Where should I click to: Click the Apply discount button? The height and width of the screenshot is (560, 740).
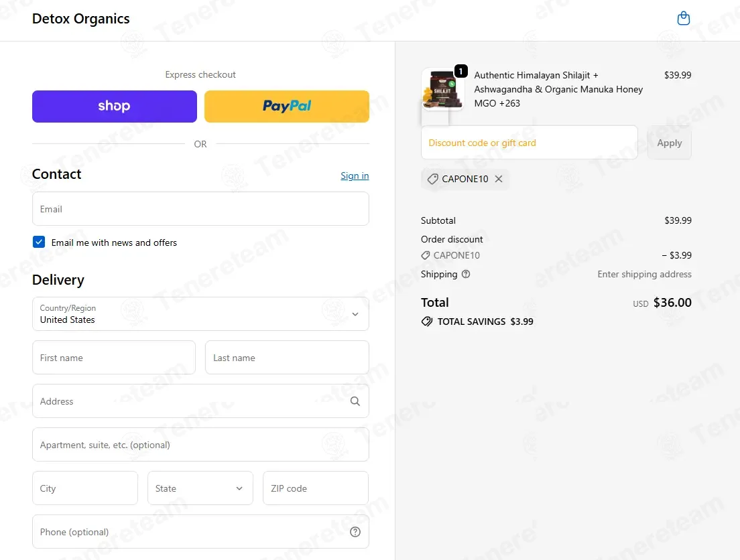[669, 143]
